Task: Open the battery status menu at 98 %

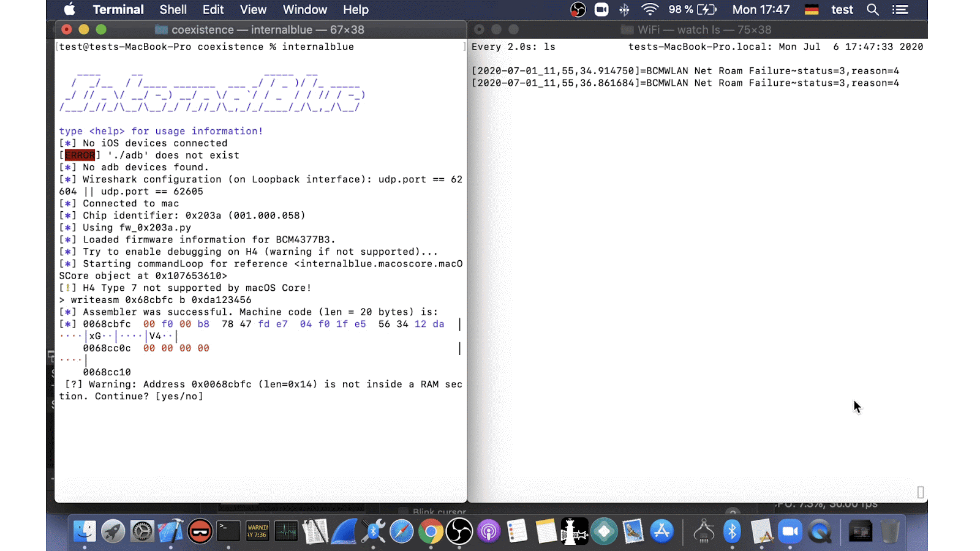Action: (x=692, y=10)
